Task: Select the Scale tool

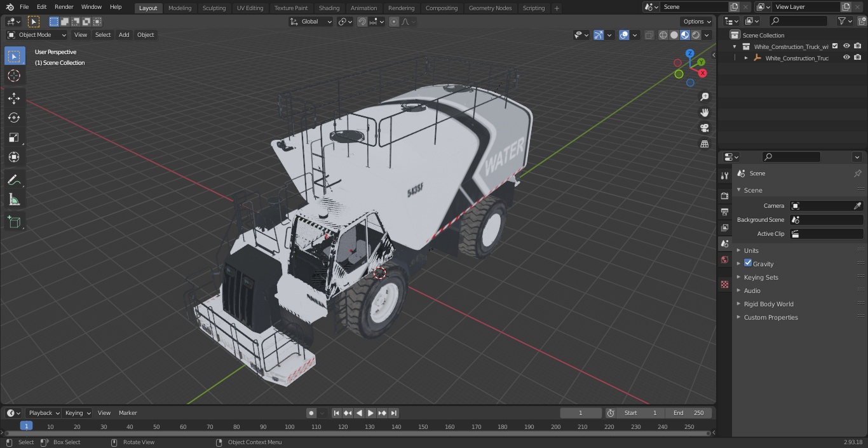Action: [14, 138]
